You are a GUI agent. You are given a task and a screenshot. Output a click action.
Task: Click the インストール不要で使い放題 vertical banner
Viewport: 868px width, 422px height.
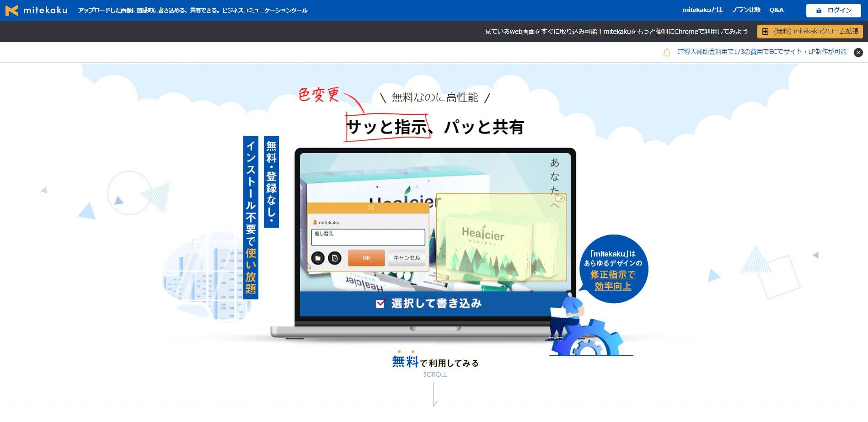tap(251, 218)
